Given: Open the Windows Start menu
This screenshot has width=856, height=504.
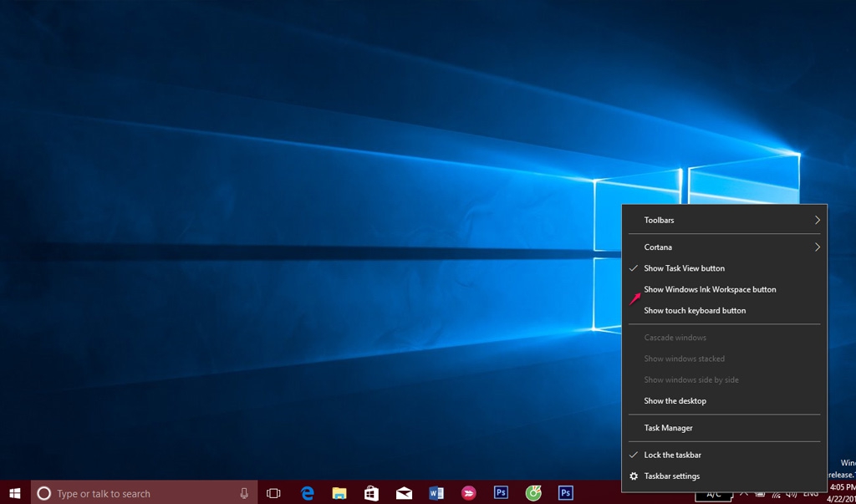Looking at the screenshot, I should point(15,493).
